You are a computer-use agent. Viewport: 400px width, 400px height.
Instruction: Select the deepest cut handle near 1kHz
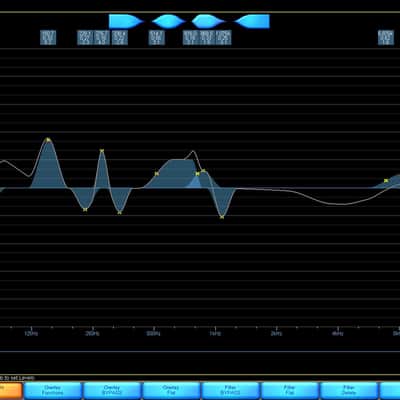coord(222,217)
